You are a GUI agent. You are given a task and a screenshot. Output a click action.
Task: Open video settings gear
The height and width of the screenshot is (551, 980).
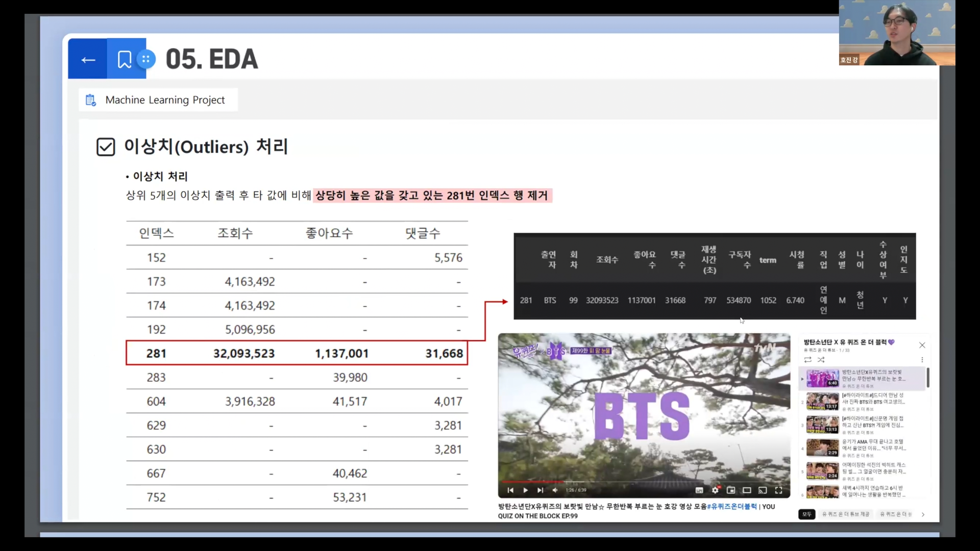(715, 490)
